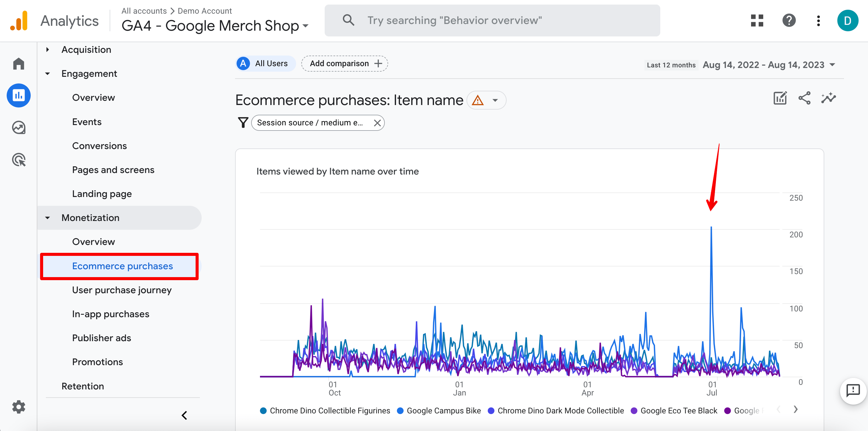This screenshot has width=868, height=431.
Task: Expand the Acquisition section
Action: point(47,49)
